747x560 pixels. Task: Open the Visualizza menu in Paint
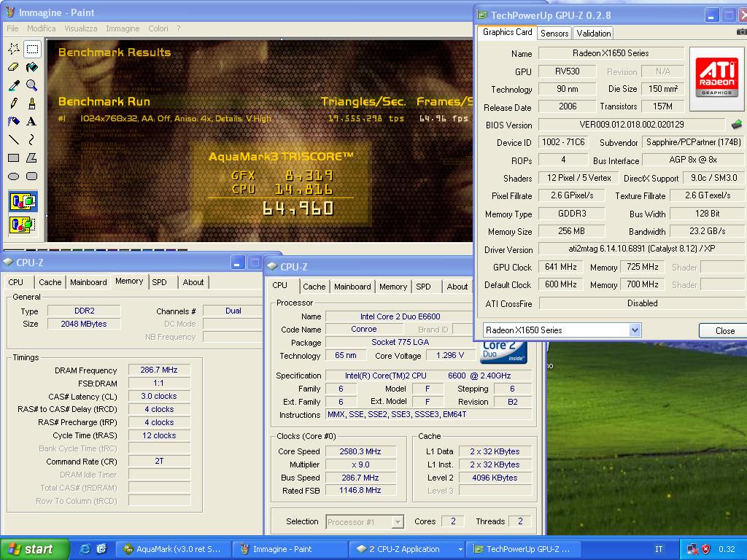pyautogui.click(x=80, y=28)
